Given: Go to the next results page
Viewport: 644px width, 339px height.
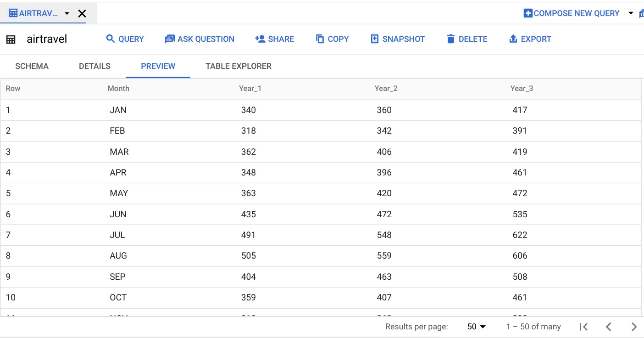Looking at the screenshot, I should pos(634,327).
